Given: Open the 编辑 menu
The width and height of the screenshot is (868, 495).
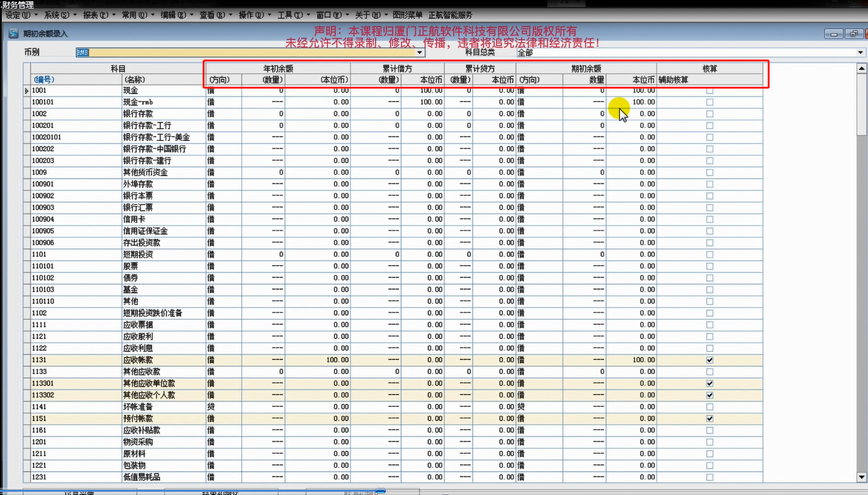Looking at the screenshot, I should pos(177,15).
